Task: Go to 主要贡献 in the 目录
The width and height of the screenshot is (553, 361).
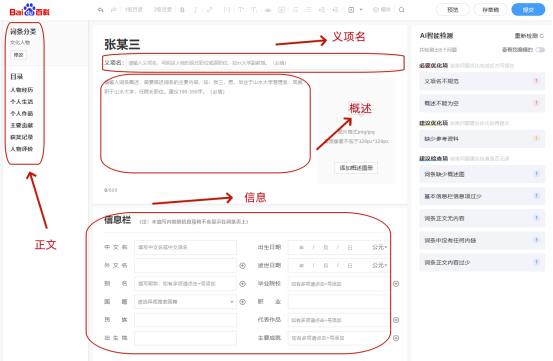Action: click(x=22, y=126)
